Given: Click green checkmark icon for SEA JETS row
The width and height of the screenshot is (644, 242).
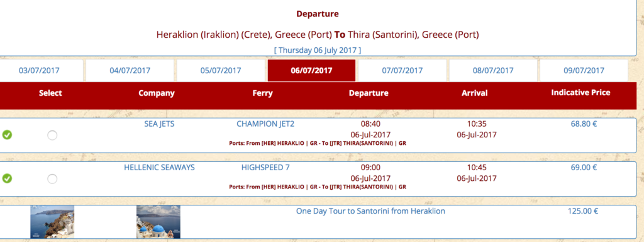Looking at the screenshot, I should 7,135.
